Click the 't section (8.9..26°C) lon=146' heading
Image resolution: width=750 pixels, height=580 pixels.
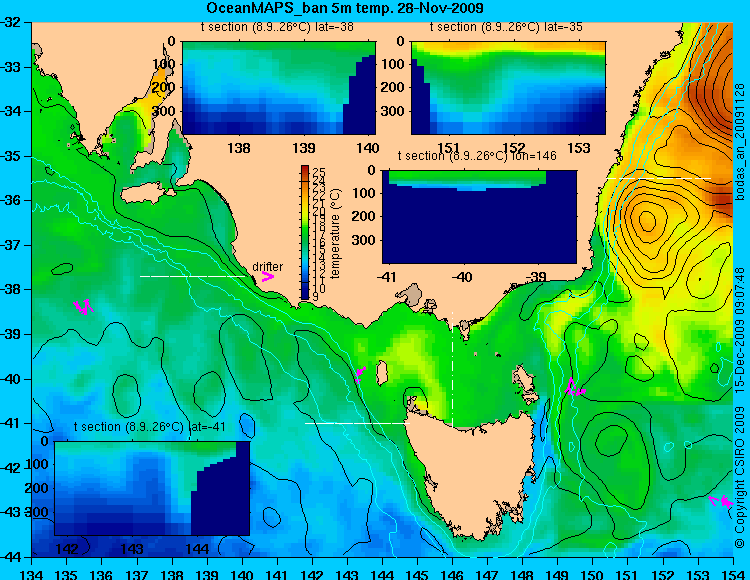coord(477,156)
